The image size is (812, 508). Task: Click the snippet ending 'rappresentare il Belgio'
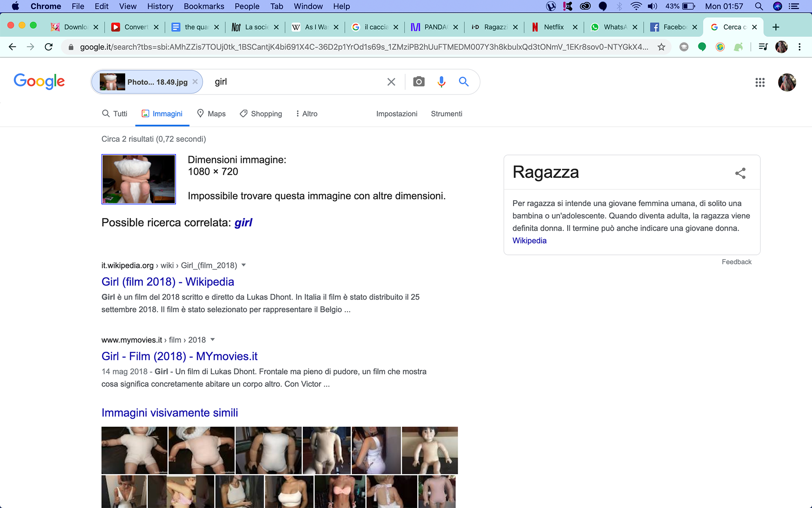coord(261,303)
